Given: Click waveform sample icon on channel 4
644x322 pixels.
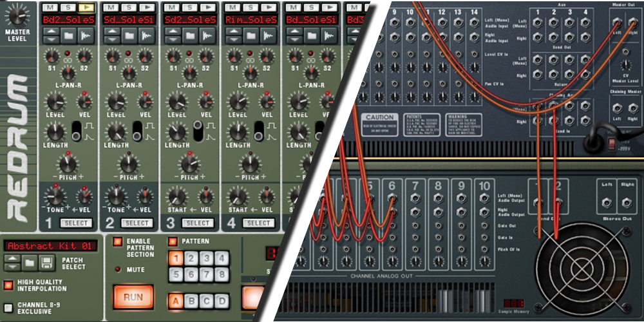Looking at the screenshot, I should coord(269,36).
